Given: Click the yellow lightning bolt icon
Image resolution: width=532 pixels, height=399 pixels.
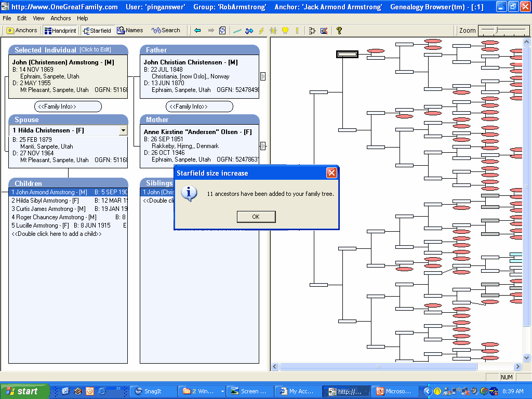Looking at the screenshot, I should click(261, 31).
